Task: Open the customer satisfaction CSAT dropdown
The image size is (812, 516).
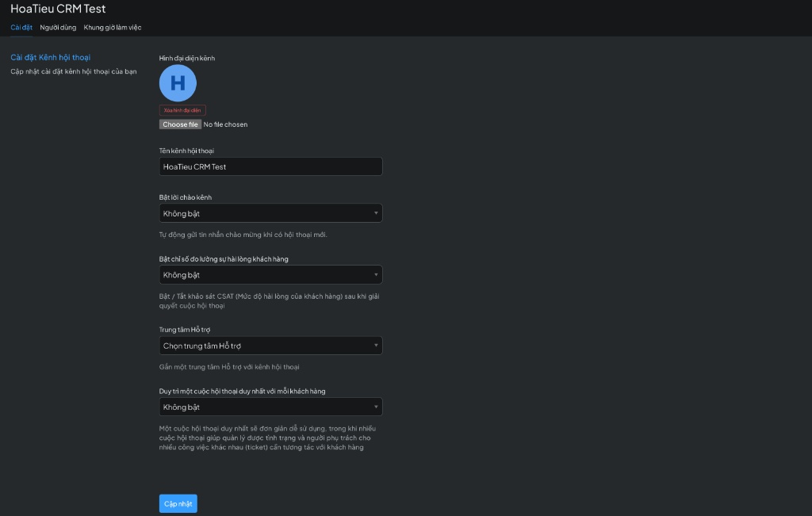Action: (270, 275)
